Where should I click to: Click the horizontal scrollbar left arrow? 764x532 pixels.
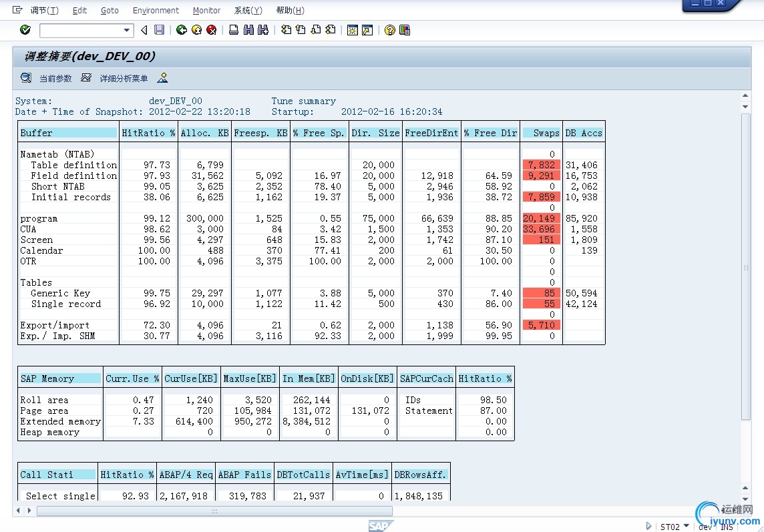tap(19, 511)
